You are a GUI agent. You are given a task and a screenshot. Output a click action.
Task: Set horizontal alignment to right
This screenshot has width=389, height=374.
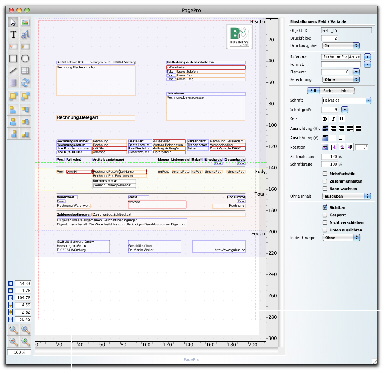click(342, 128)
